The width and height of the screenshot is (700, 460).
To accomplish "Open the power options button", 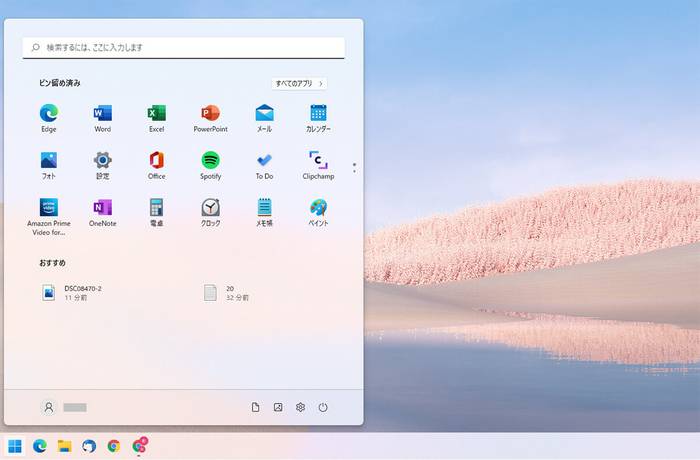I will 323,407.
